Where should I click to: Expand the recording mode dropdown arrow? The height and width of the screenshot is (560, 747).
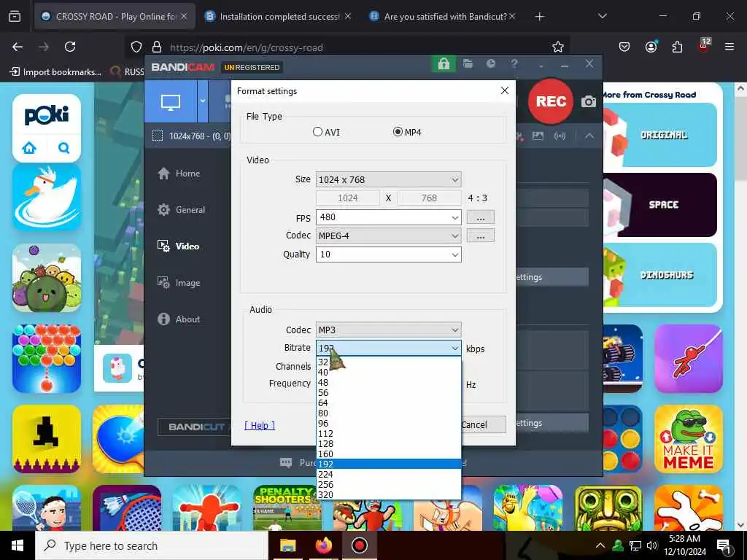pos(203,101)
